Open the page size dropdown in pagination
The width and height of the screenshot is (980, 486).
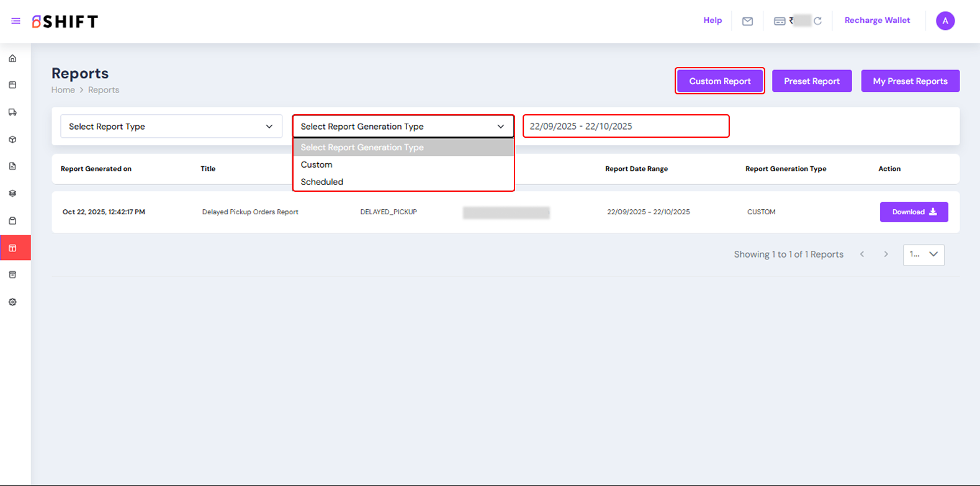click(923, 254)
